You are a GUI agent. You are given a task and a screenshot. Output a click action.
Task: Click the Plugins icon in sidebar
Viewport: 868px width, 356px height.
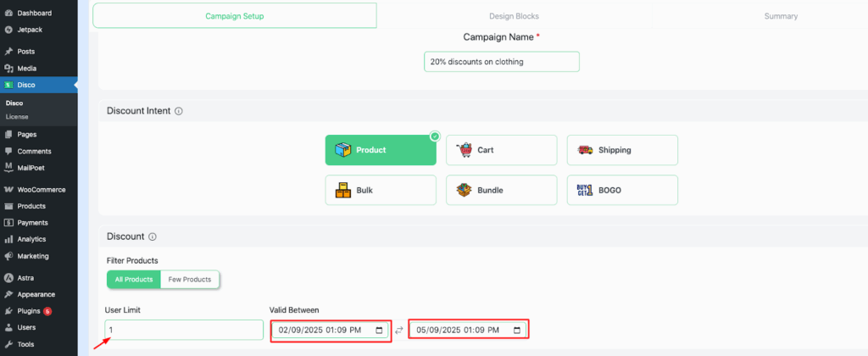tap(8, 311)
